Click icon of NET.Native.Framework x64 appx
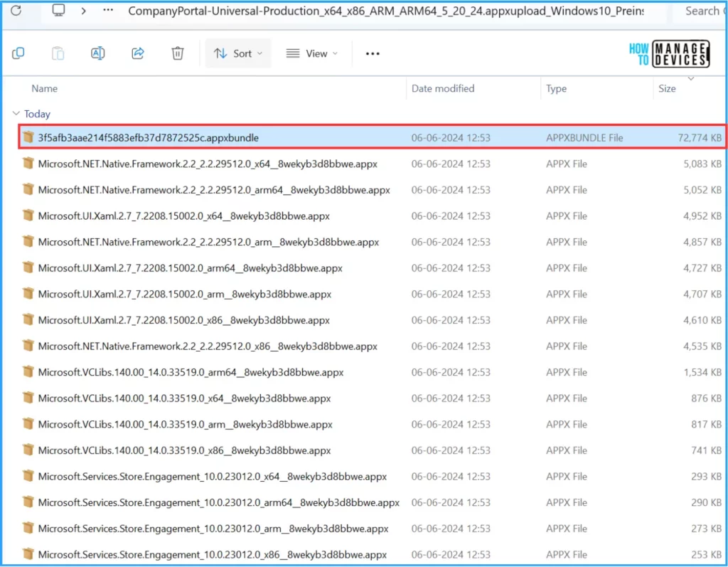 (28, 163)
